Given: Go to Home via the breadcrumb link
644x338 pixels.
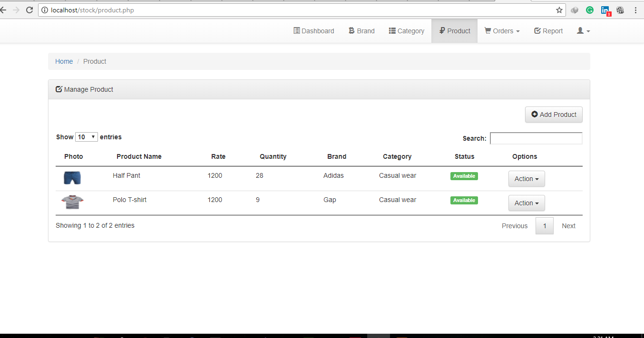Looking at the screenshot, I should click(64, 61).
